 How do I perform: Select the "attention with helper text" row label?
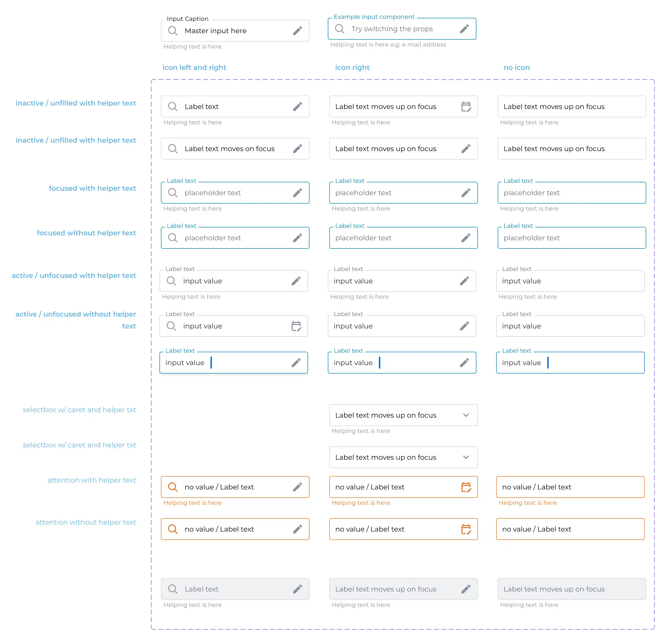click(91, 480)
